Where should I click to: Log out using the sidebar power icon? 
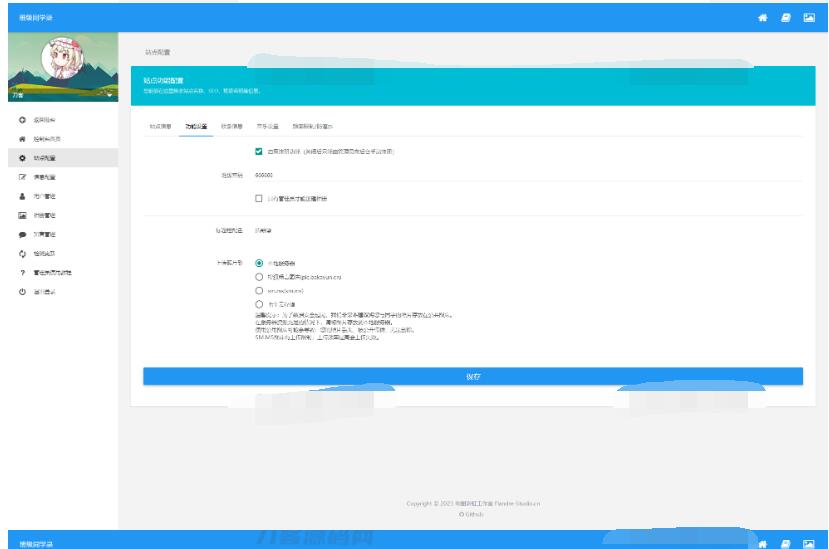[22, 291]
